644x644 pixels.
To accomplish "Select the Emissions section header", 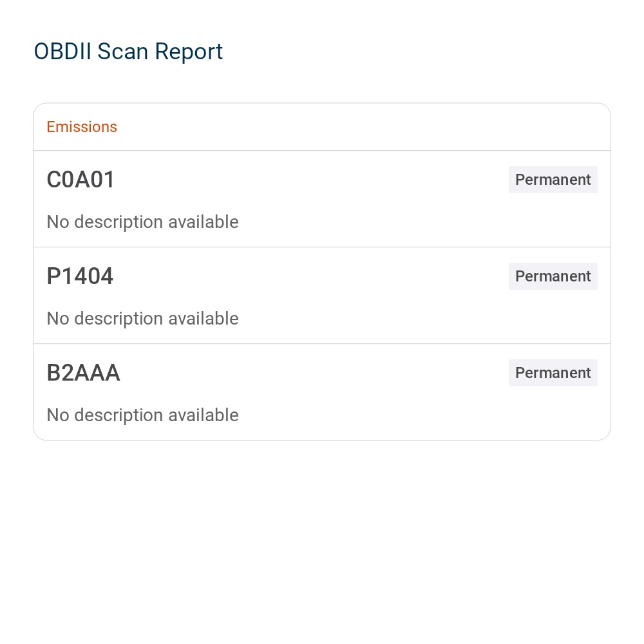I will (82, 127).
